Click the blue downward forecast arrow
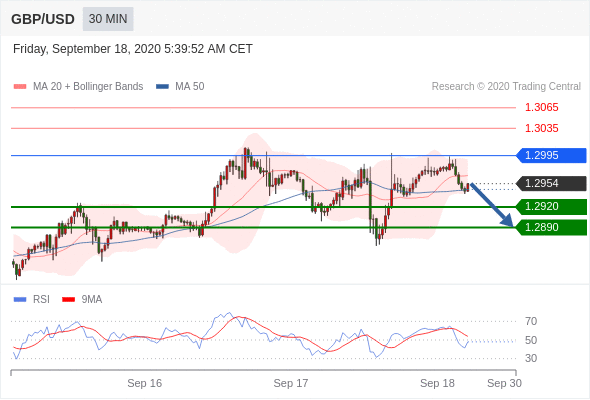The height and width of the screenshot is (400, 590). 492,205
